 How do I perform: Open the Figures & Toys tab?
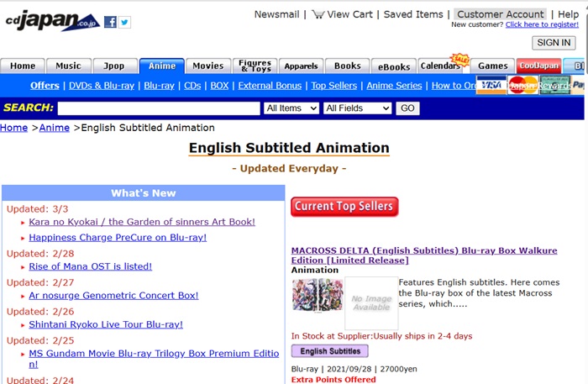click(255, 66)
